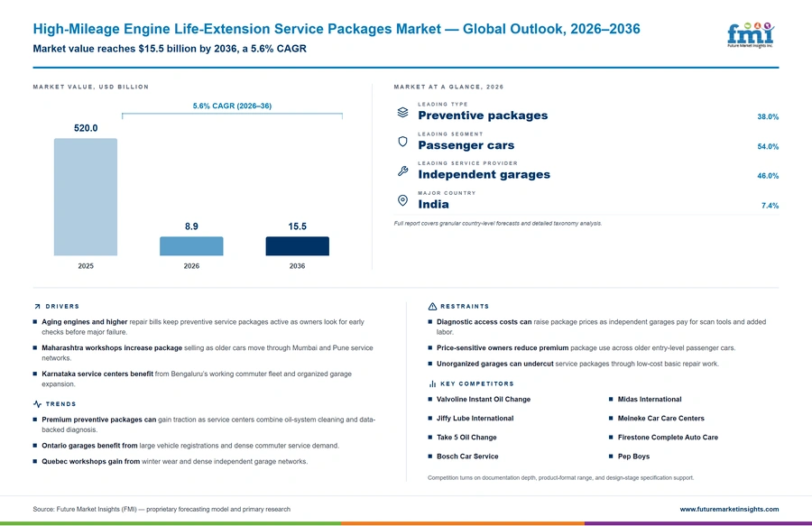Image resolution: width=812 pixels, height=526 pixels.
Task: Click the layers icon beside Preventive packages
Action: pos(402,113)
